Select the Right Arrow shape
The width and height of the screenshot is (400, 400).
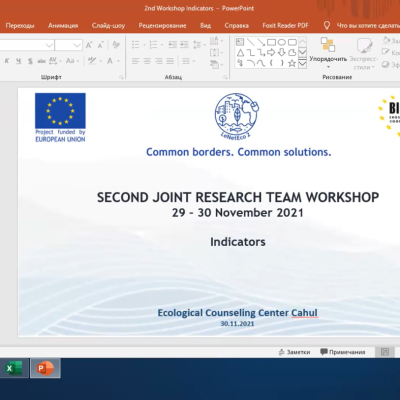click(x=271, y=52)
